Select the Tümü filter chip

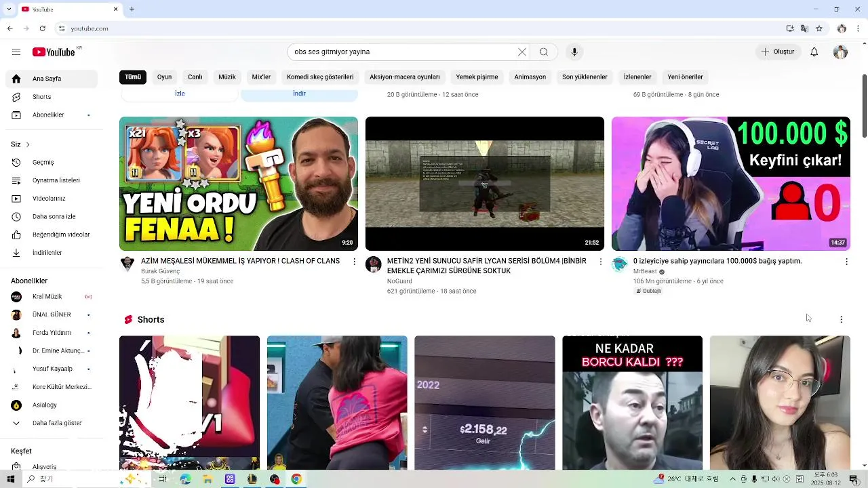(133, 77)
